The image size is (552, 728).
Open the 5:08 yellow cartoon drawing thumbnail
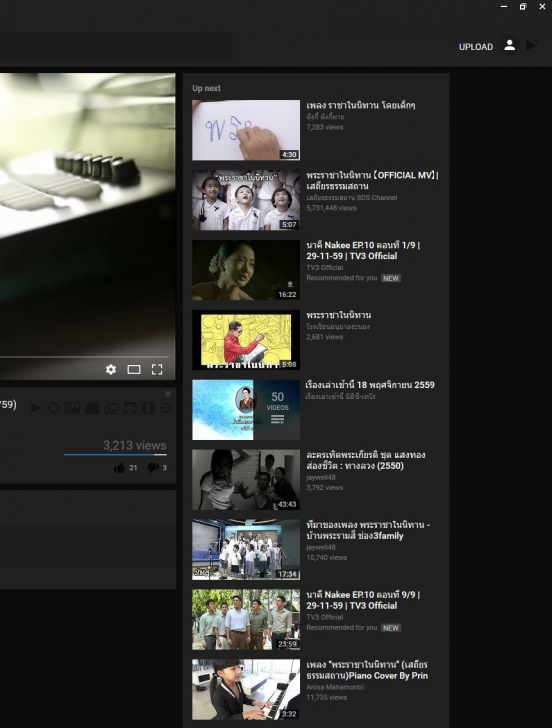tap(246, 340)
